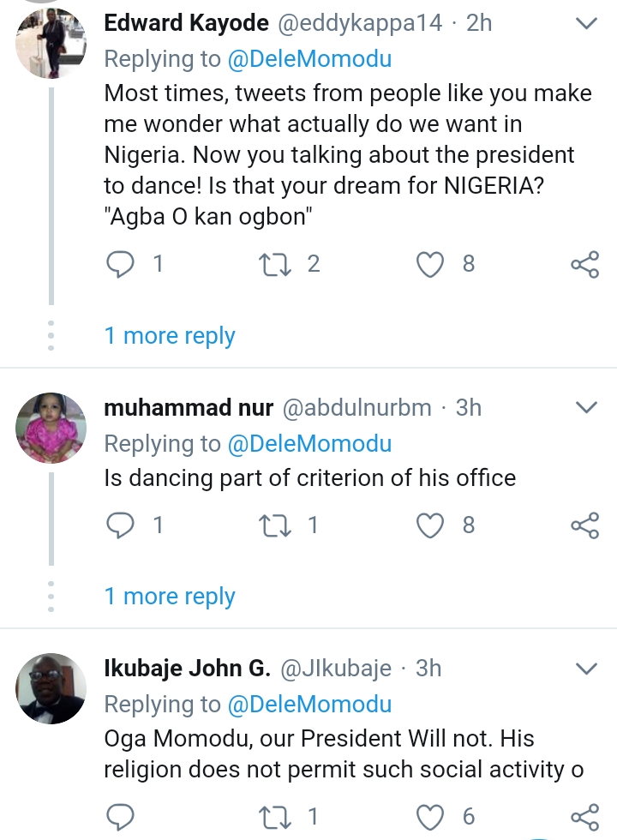Share muhammad nur's tweet

pos(584,525)
